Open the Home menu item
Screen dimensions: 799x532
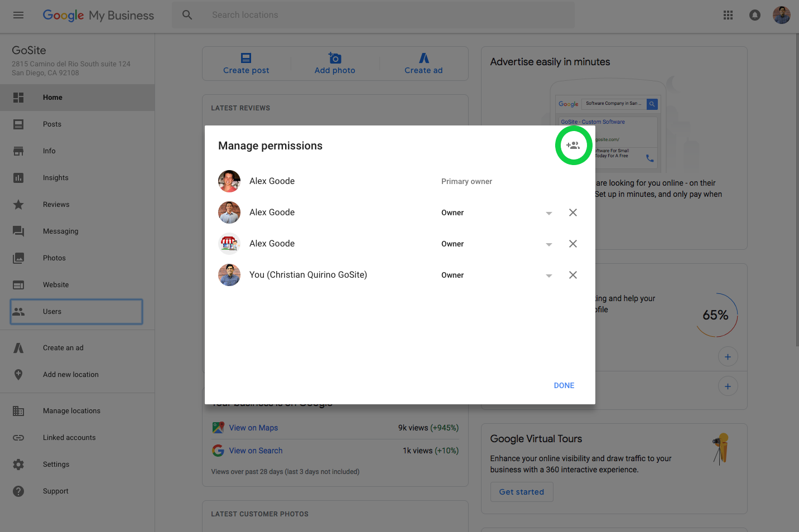pos(77,98)
